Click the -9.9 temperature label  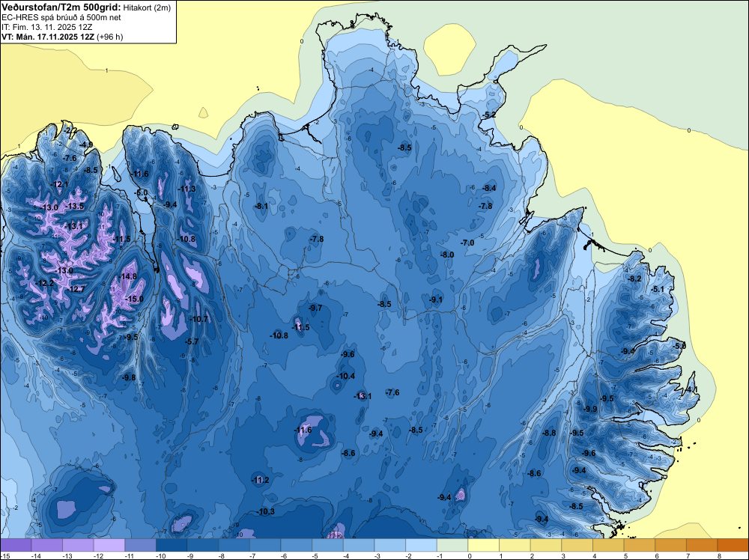coord(590,409)
